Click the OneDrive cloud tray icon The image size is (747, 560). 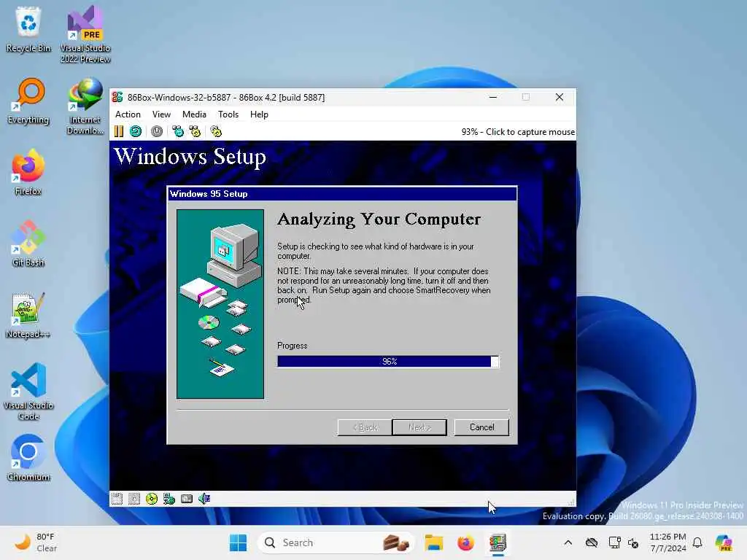(591, 542)
